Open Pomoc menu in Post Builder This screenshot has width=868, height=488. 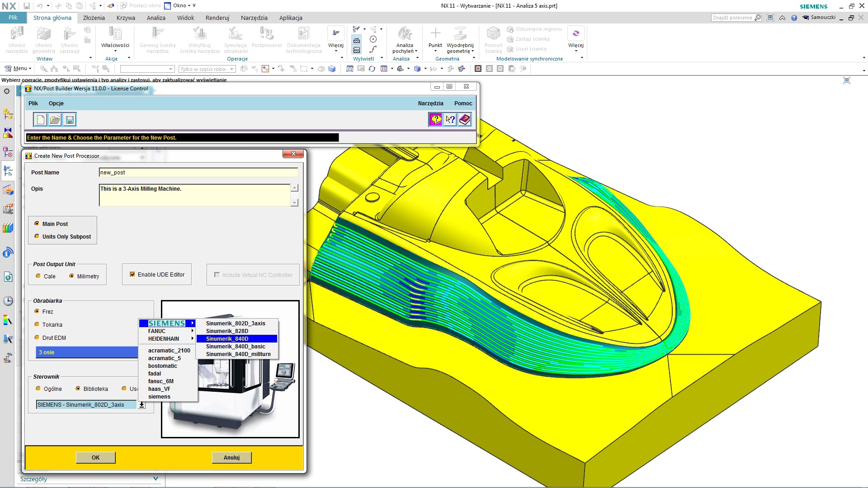coord(463,103)
